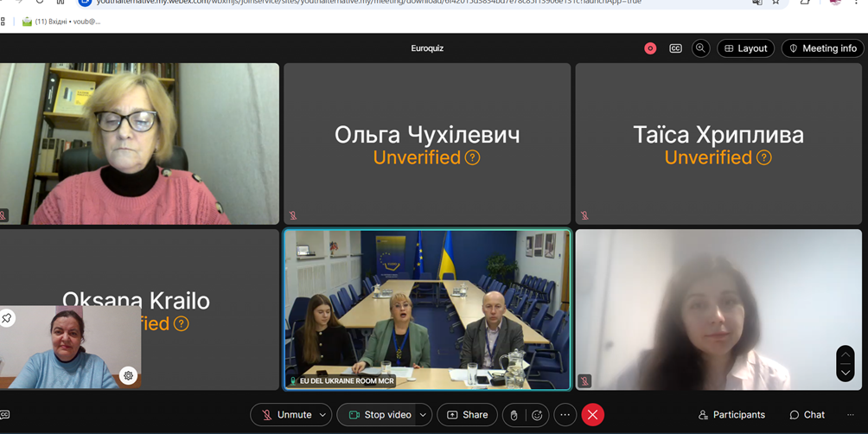Open the Participants panel
The height and width of the screenshot is (434, 868).
coord(731,415)
